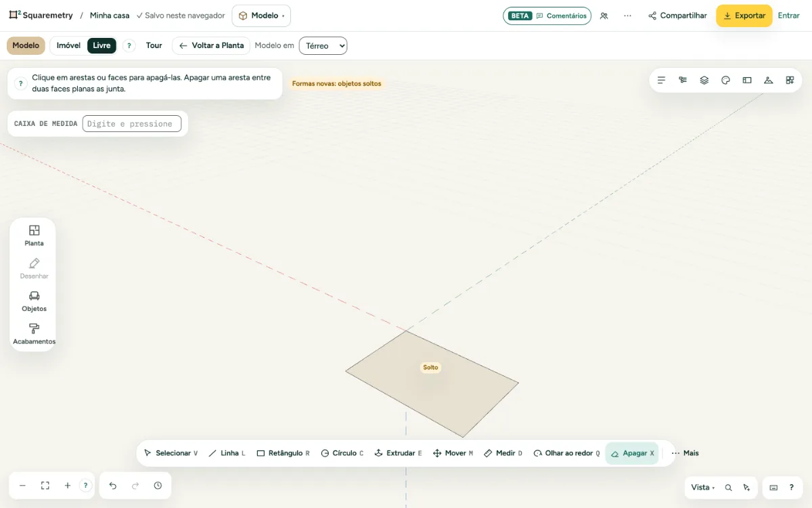Activate the Mover tool
Viewport: 812px width, 508px height.
coord(453,453)
